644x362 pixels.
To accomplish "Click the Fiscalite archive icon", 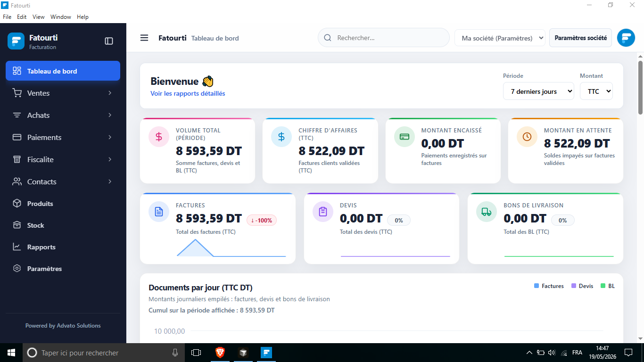I will (x=17, y=159).
